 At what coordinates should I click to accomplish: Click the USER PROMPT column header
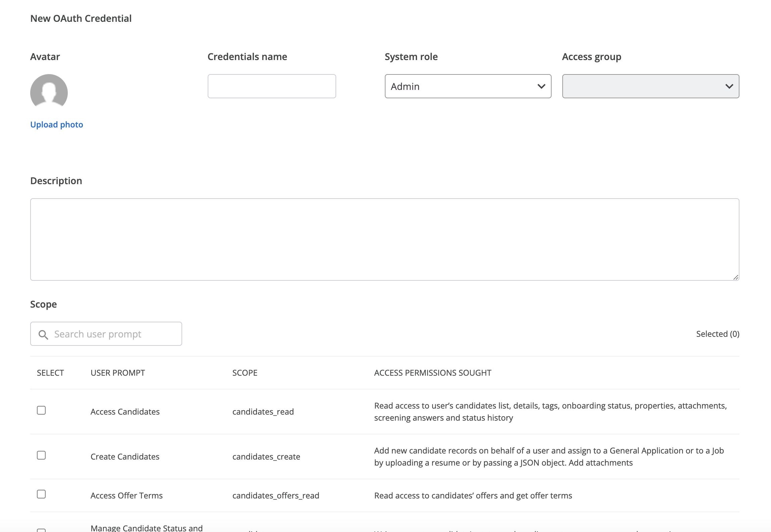pos(117,373)
